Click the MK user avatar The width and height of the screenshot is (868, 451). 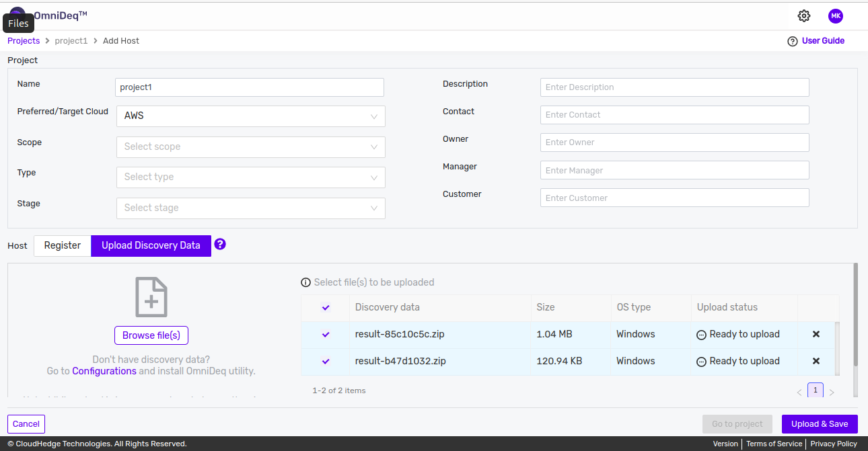[x=836, y=16]
